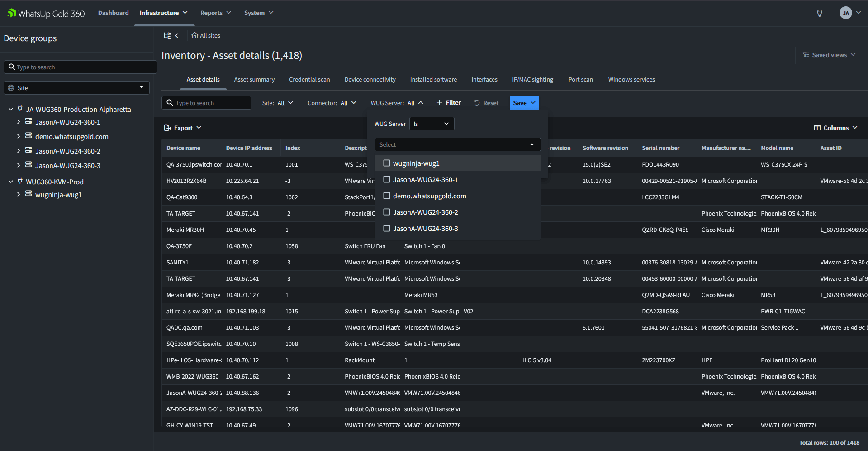
Task: Expand the JasonA-WUG24-360-1 tree node
Action: tap(19, 122)
